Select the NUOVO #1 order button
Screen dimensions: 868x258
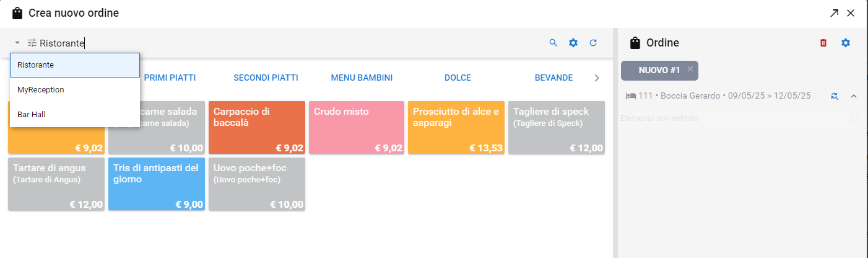coord(659,71)
